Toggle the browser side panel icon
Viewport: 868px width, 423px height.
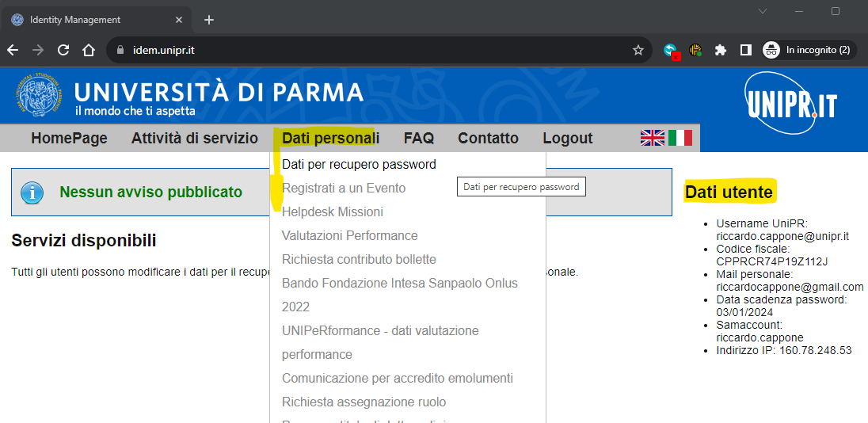pos(745,50)
